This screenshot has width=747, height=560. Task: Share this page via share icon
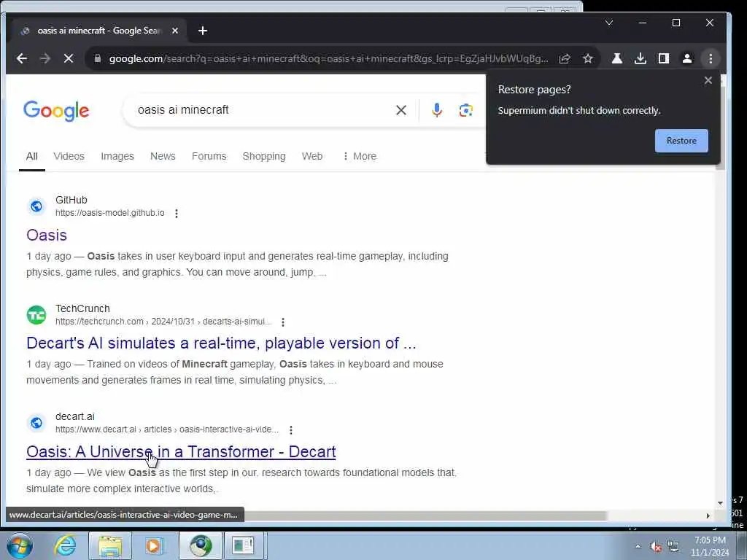[x=565, y=58]
